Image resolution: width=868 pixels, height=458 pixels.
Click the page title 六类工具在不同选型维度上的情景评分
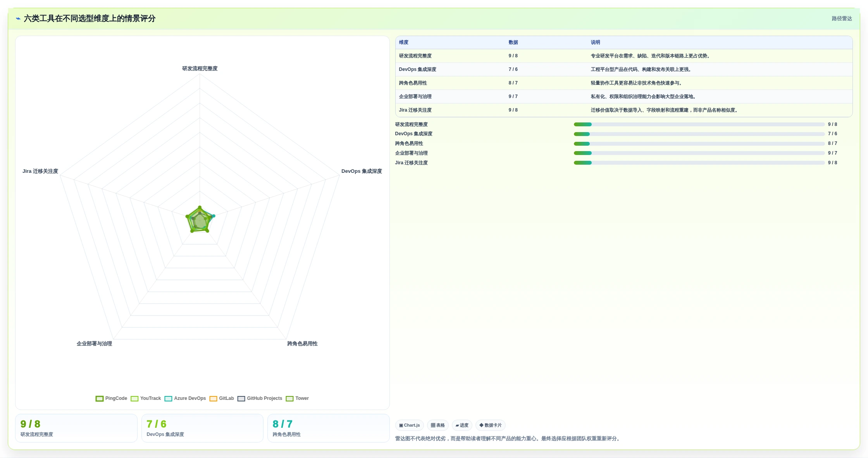[90, 19]
